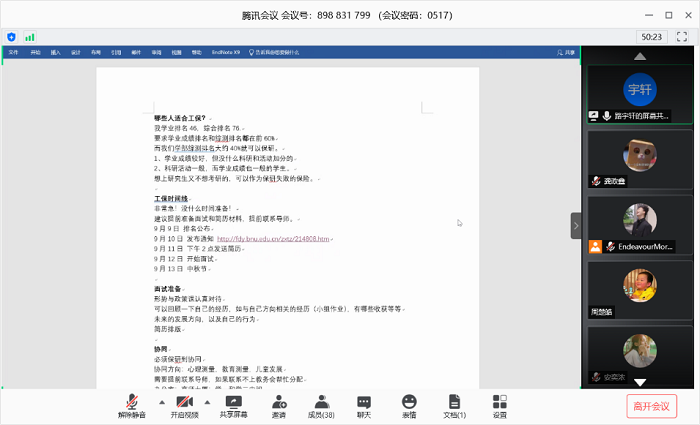Viewport: 700px width, 425px height.
Task: Click the blue shield security icon
Action: point(11,36)
